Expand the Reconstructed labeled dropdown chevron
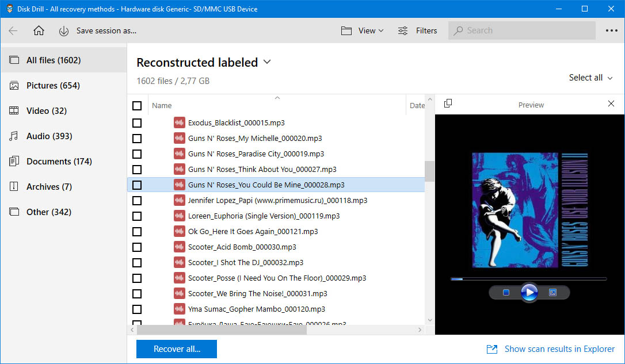 [267, 62]
